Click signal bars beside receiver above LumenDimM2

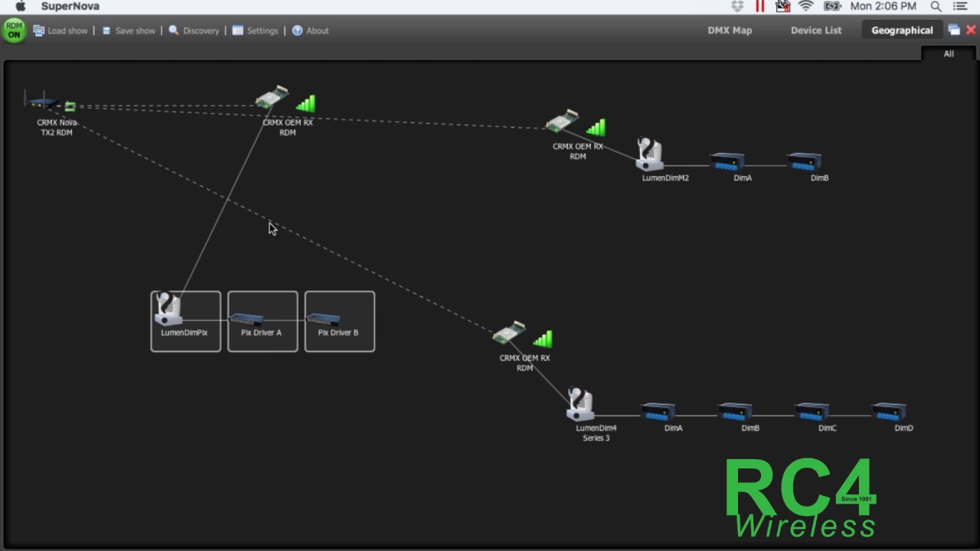[596, 127]
